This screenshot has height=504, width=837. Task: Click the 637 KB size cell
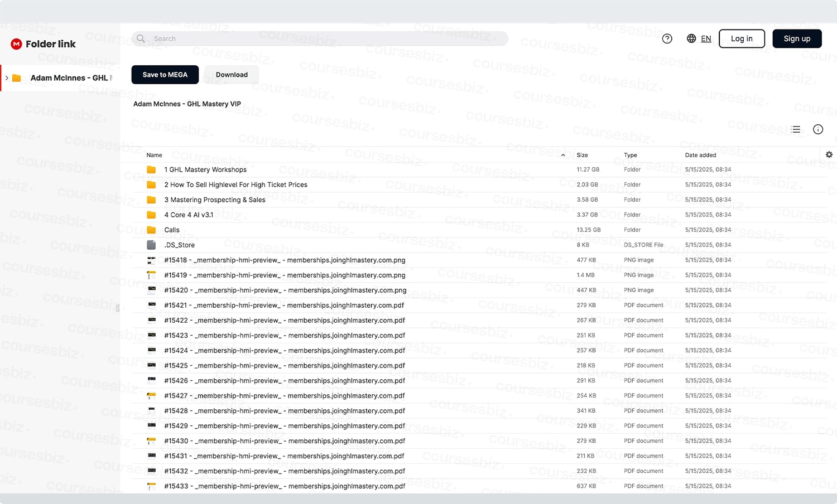586,486
